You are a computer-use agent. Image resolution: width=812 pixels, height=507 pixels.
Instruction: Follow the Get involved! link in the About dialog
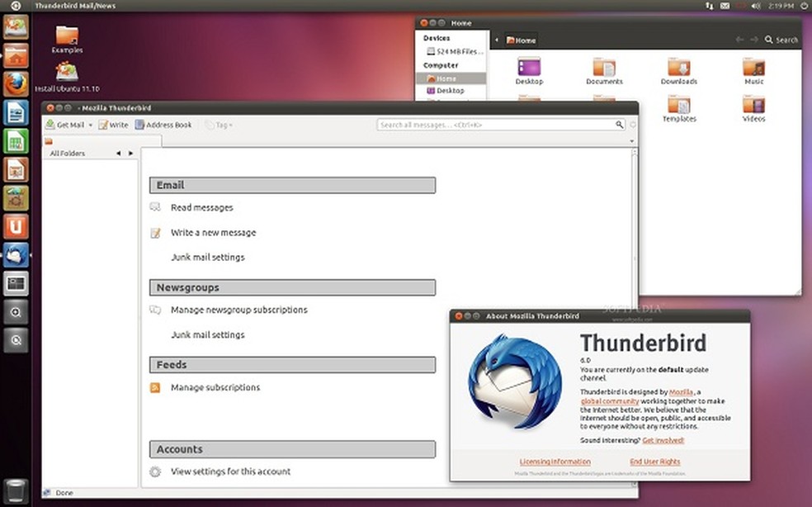[x=663, y=441]
